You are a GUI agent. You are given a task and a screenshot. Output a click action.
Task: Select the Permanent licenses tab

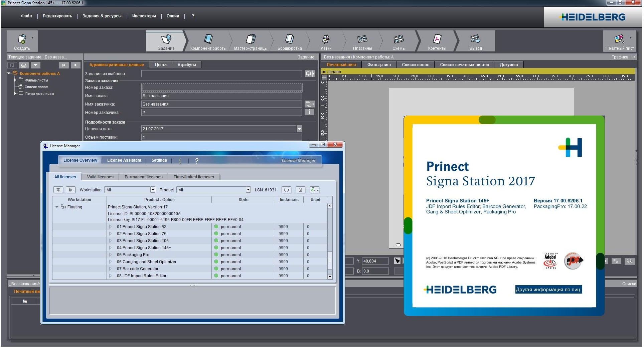pyautogui.click(x=144, y=177)
